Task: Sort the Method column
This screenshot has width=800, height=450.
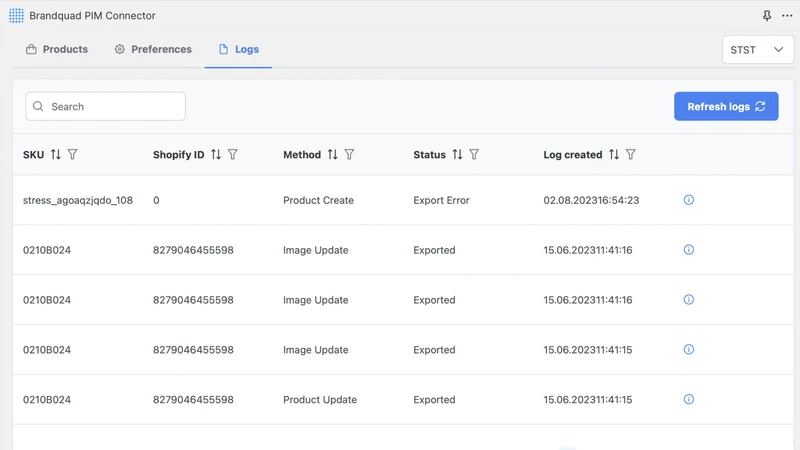Action: point(333,155)
